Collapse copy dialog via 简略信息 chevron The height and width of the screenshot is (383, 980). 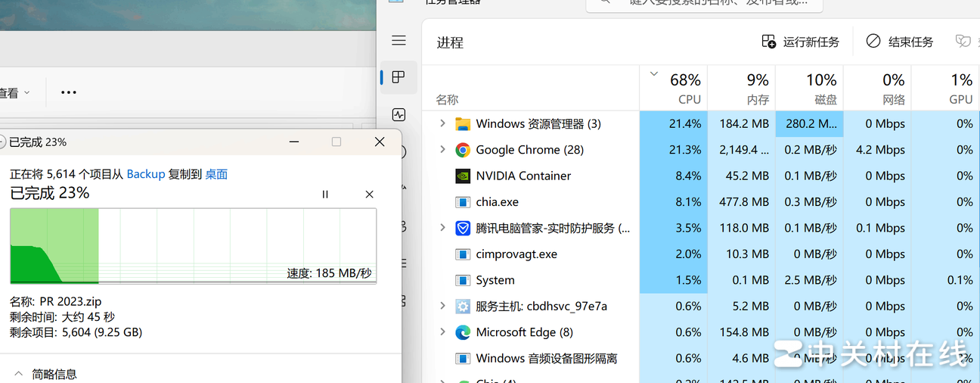pyautogui.click(x=18, y=374)
